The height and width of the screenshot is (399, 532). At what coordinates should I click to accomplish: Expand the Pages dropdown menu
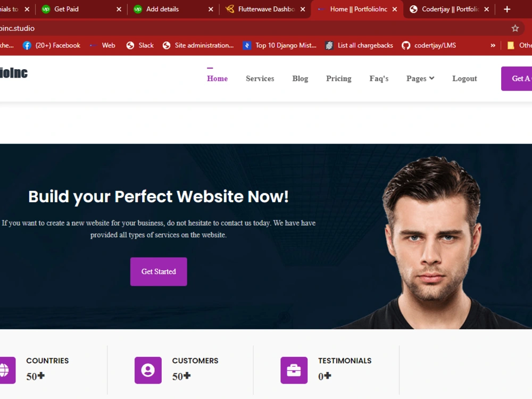click(x=420, y=78)
